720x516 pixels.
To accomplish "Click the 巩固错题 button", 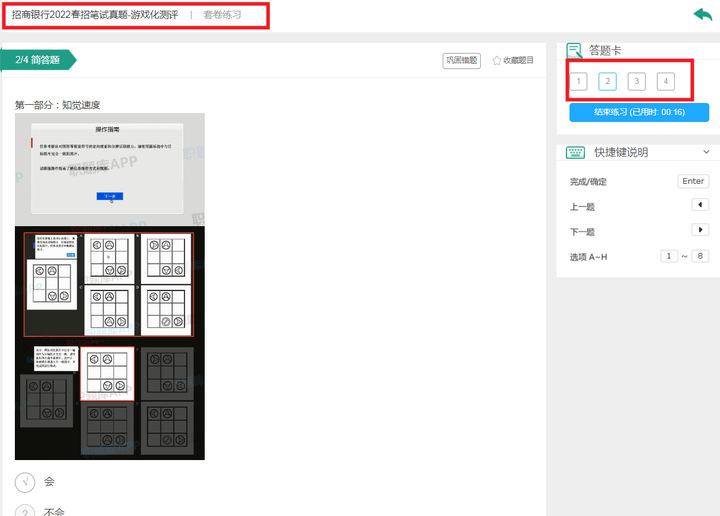I will tap(461, 61).
